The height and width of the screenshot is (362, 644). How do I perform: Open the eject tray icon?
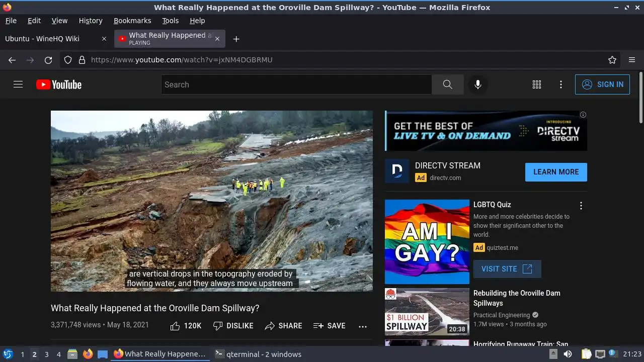[x=553, y=354]
